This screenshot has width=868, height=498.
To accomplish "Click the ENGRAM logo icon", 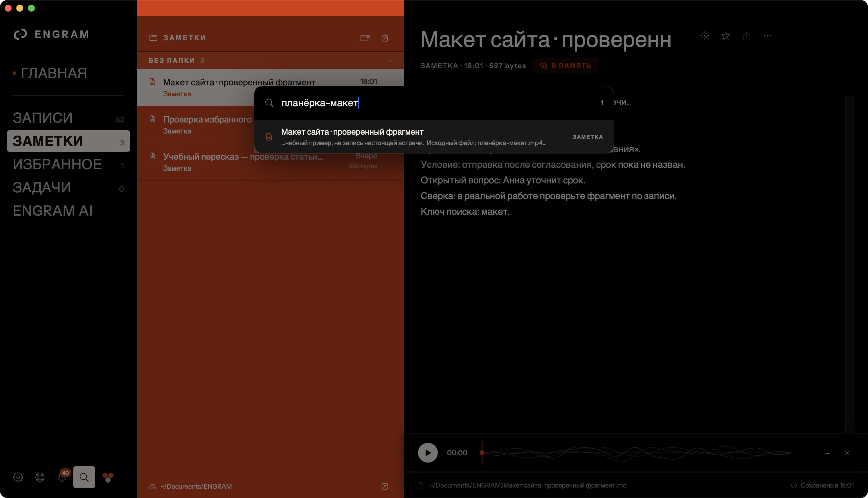I will tap(20, 34).
